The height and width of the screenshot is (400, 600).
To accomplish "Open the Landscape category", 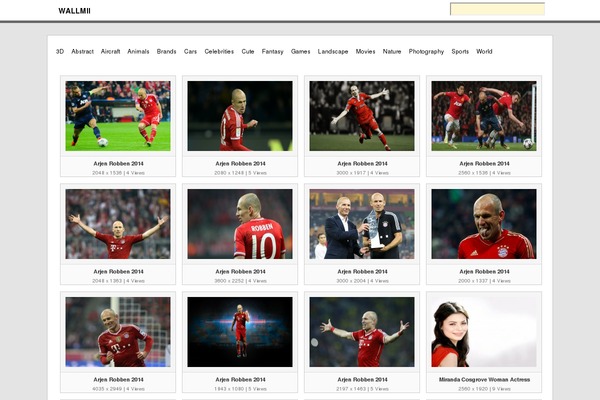I will 333,51.
